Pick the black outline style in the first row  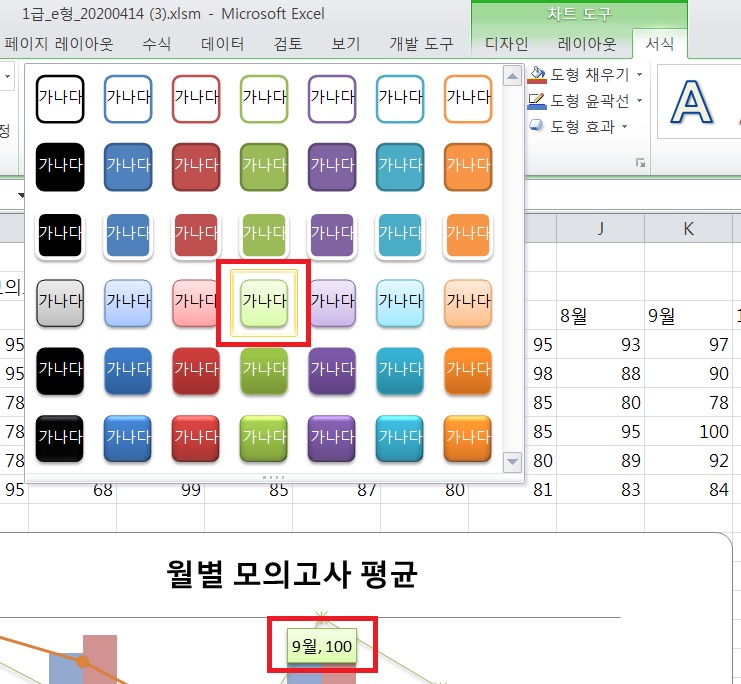(59, 98)
